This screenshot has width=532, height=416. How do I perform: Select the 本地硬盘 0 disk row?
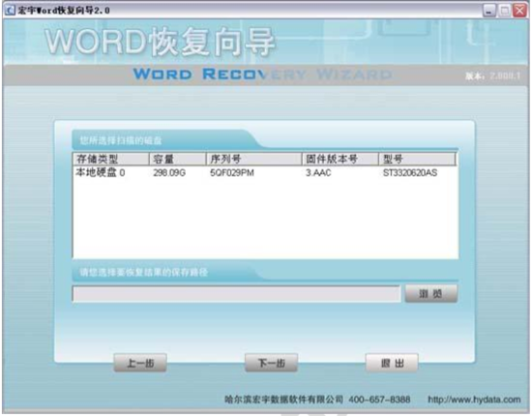[265, 173]
